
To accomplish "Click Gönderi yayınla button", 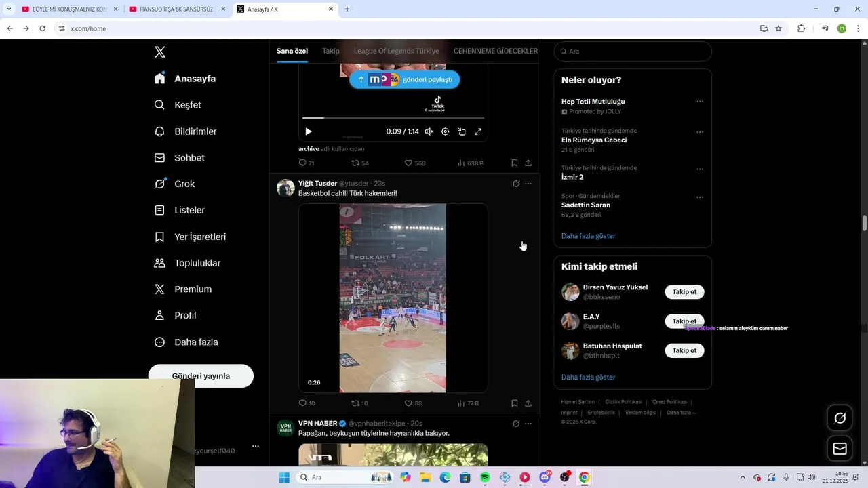I will click(x=201, y=376).
